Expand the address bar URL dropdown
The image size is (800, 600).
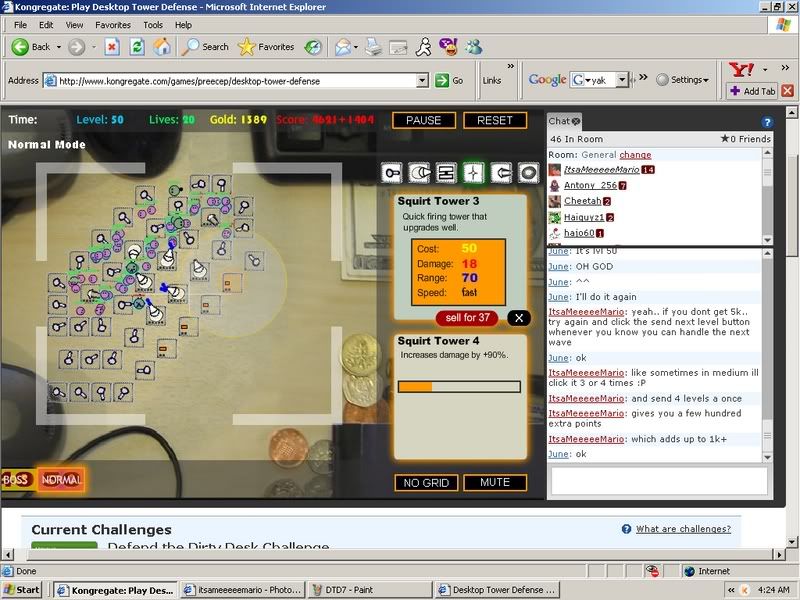[x=422, y=80]
